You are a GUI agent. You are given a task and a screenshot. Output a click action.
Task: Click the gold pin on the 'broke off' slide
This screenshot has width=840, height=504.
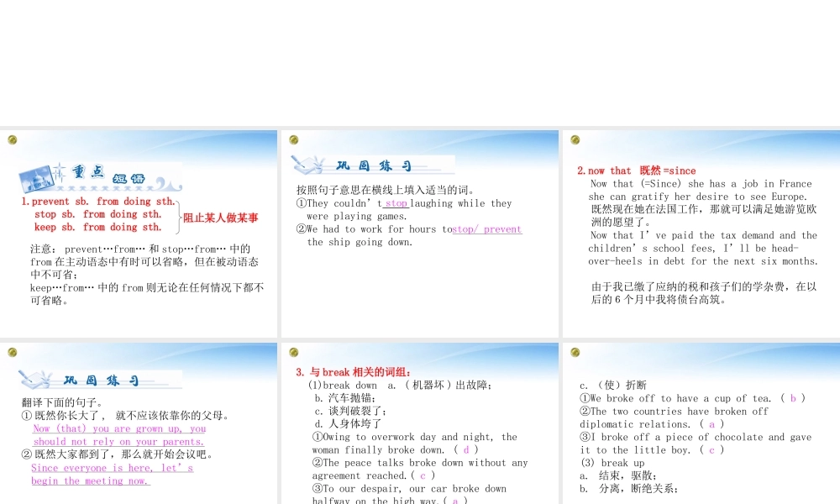[x=575, y=353]
